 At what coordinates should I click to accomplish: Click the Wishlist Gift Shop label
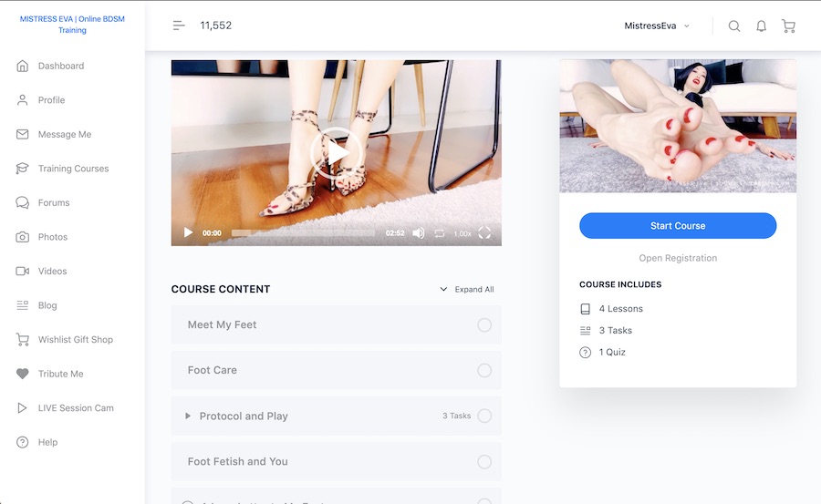tap(76, 340)
